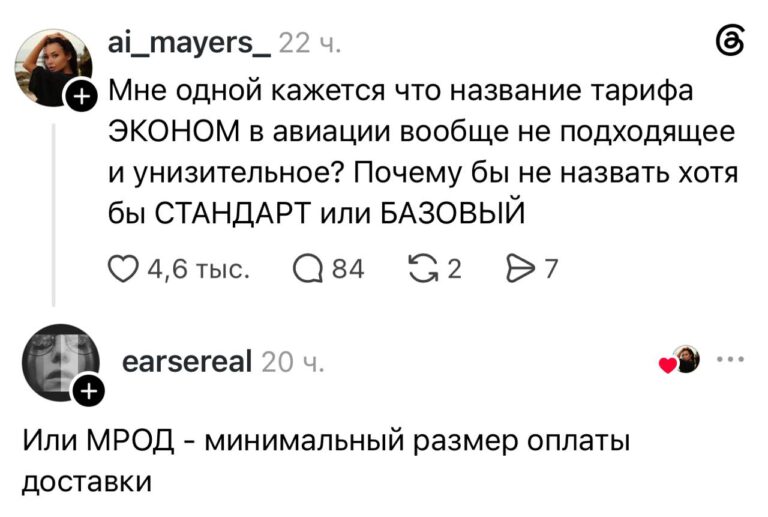Image resolution: width=768 pixels, height=517 pixels.
Task: View earsereal's profile avatar
Action: click(60, 362)
